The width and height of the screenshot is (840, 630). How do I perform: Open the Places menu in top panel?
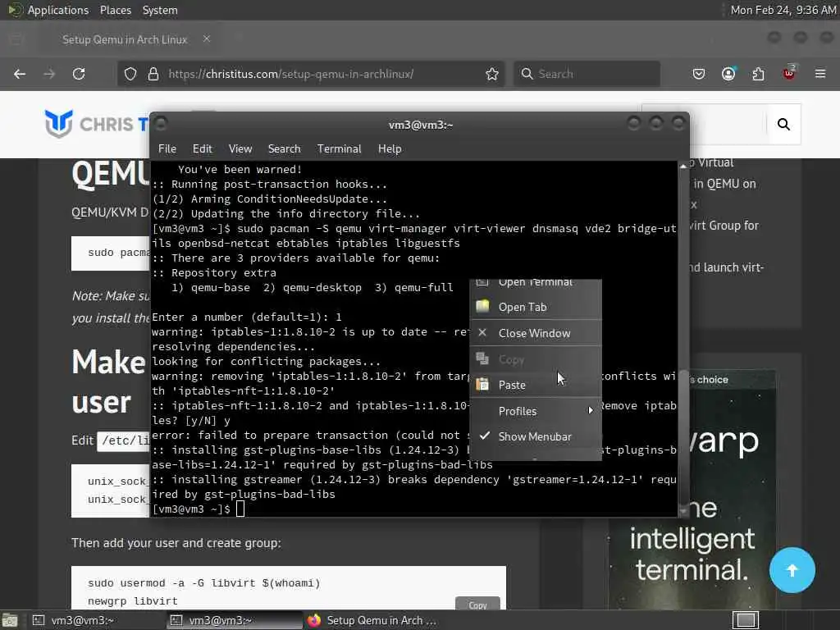pos(116,10)
